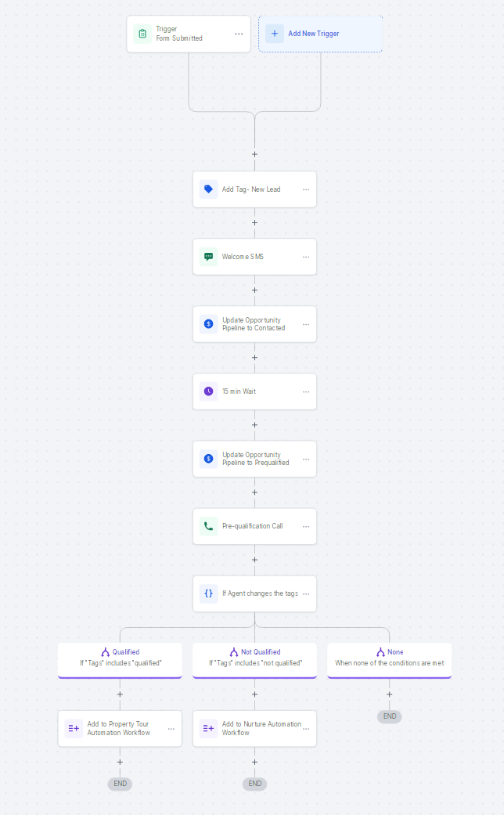Select the Not Qualified branch

[x=254, y=657]
